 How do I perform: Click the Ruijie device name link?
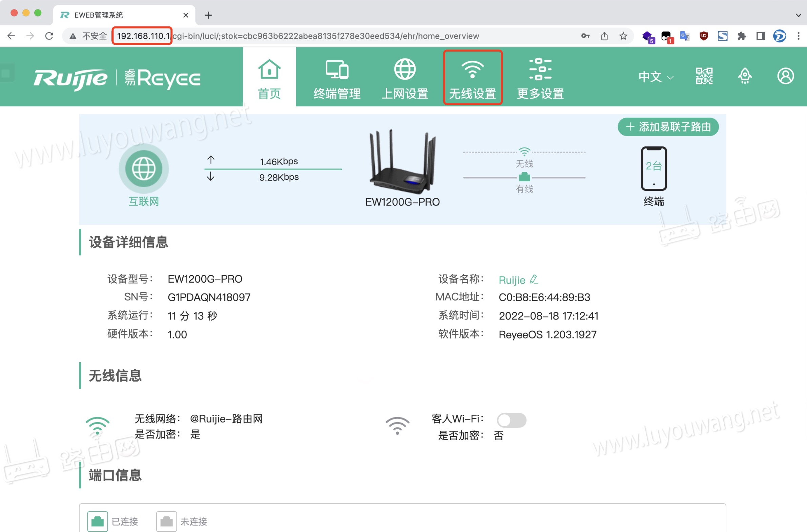(512, 280)
